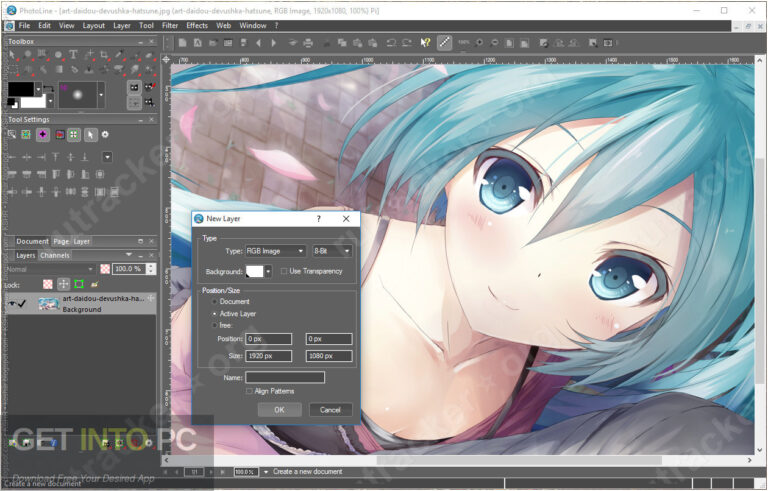Select the Active Layer radio option

coord(215,314)
